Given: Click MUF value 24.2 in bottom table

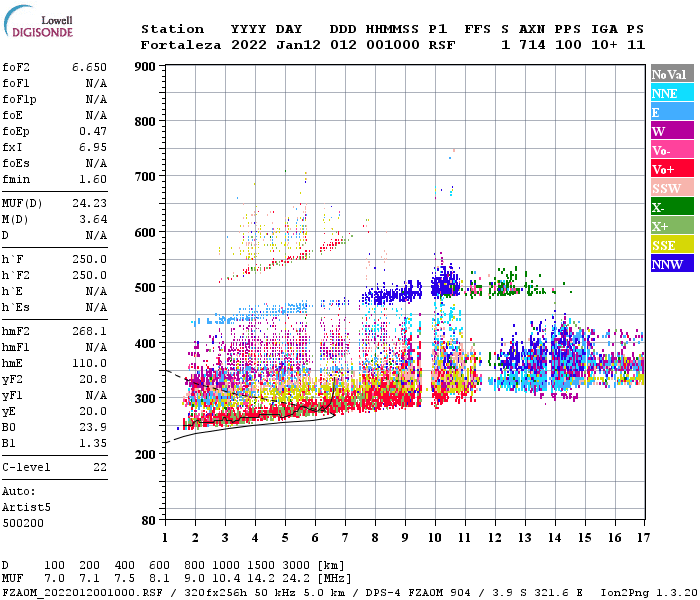Looking at the screenshot, I should point(296,579).
